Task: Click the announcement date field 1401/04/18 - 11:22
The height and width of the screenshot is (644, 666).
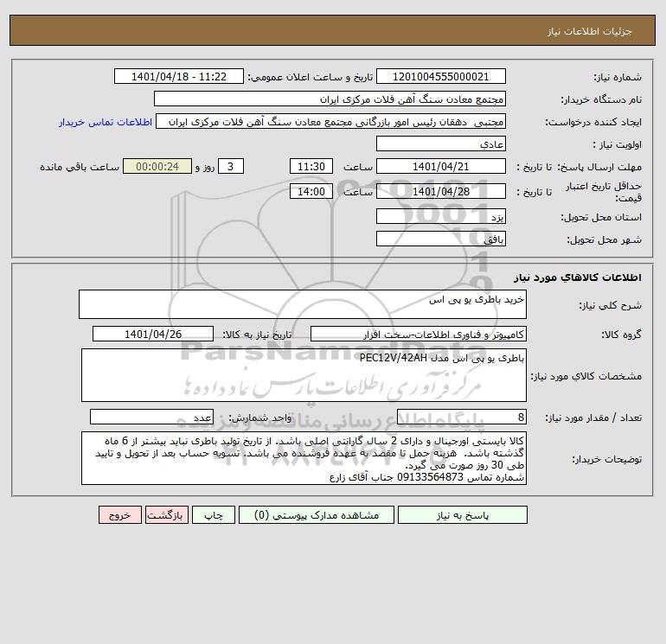Action: 179,76
